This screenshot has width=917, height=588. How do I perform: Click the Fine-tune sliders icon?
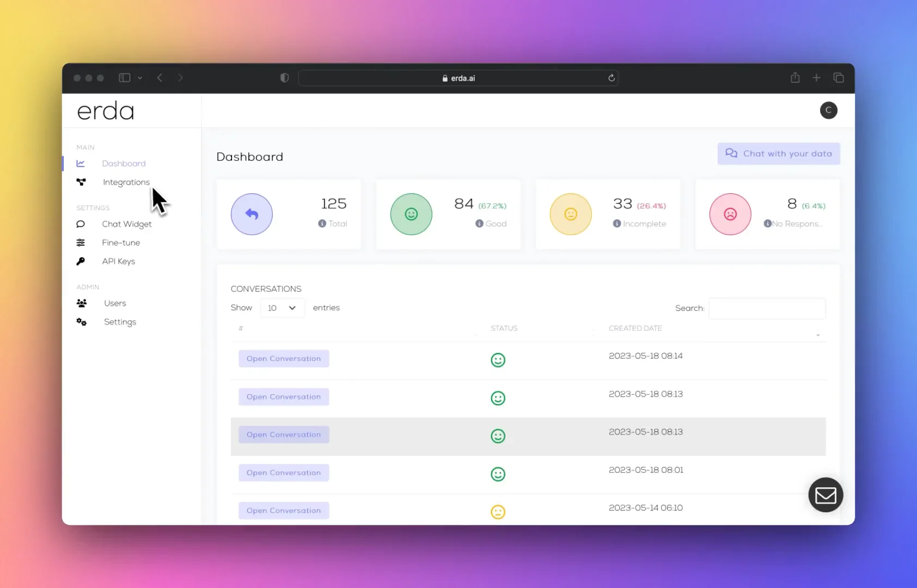[x=81, y=242]
